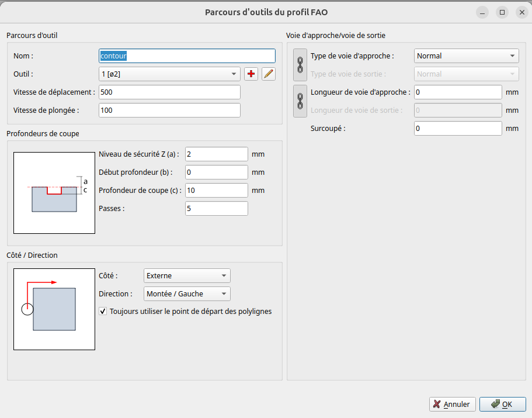
Task: Click the side/direction preview diagram
Action: 54,309
